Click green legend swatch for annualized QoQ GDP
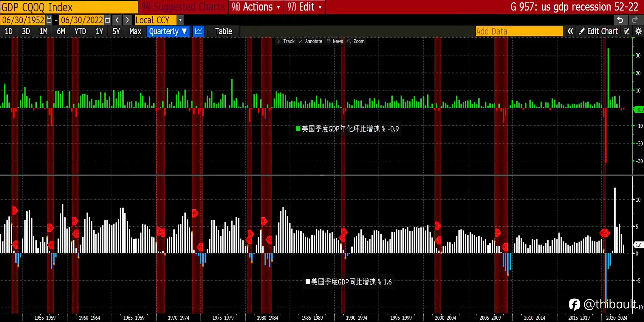 point(298,129)
